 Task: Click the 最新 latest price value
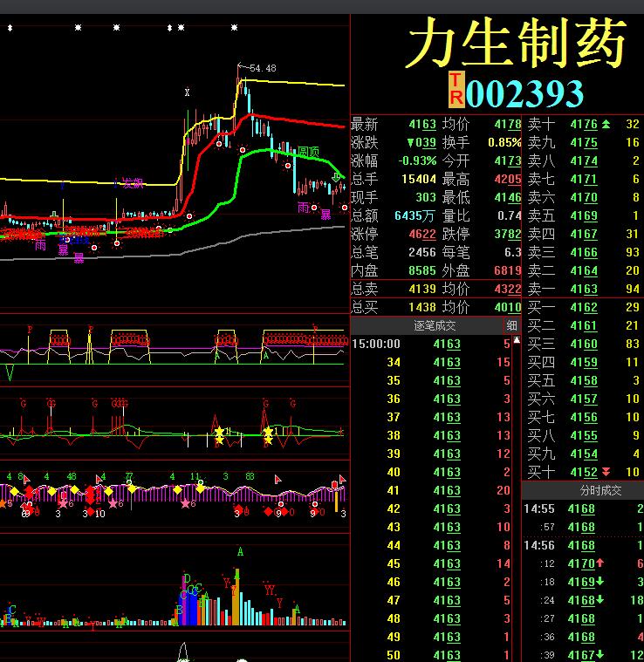pos(422,124)
